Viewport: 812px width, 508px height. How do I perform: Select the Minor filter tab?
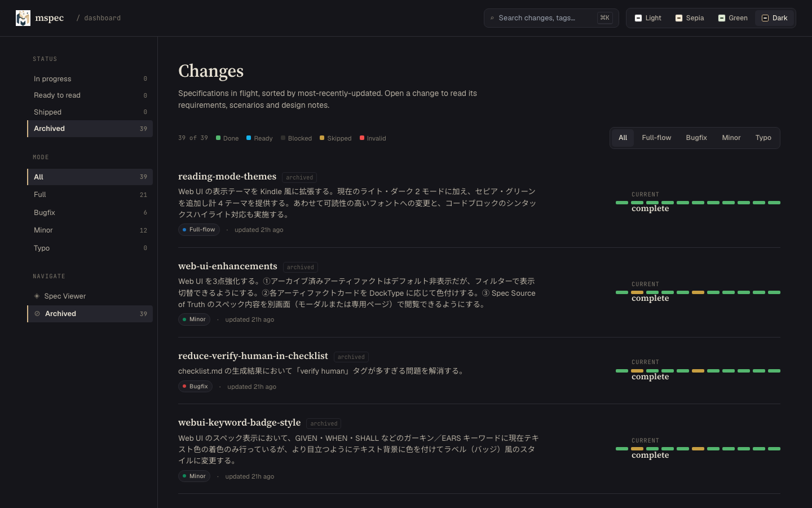coord(731,138)
